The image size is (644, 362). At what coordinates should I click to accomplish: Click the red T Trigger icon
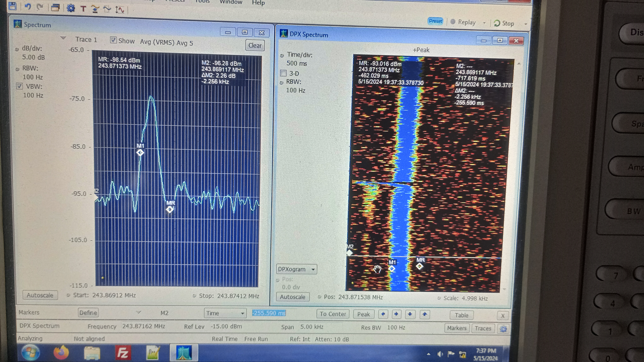83,9
